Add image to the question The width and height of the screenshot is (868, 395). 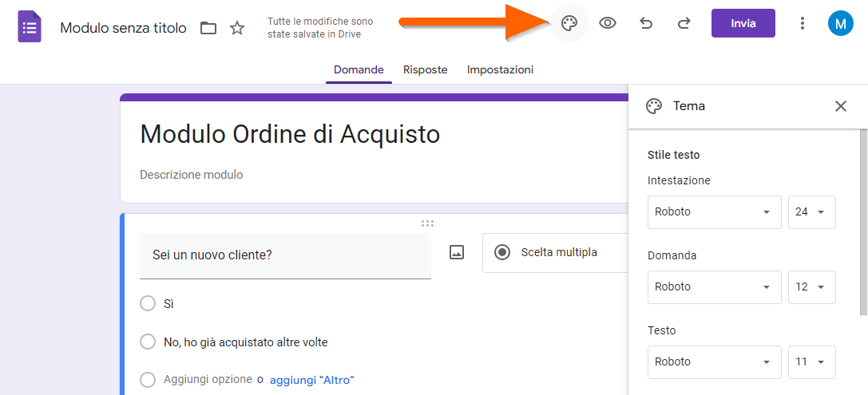click(x=457, y=253)
